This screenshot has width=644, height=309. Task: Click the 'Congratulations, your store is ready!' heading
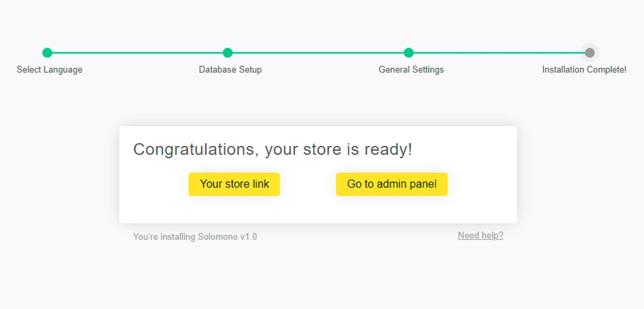tap(273, 149)
